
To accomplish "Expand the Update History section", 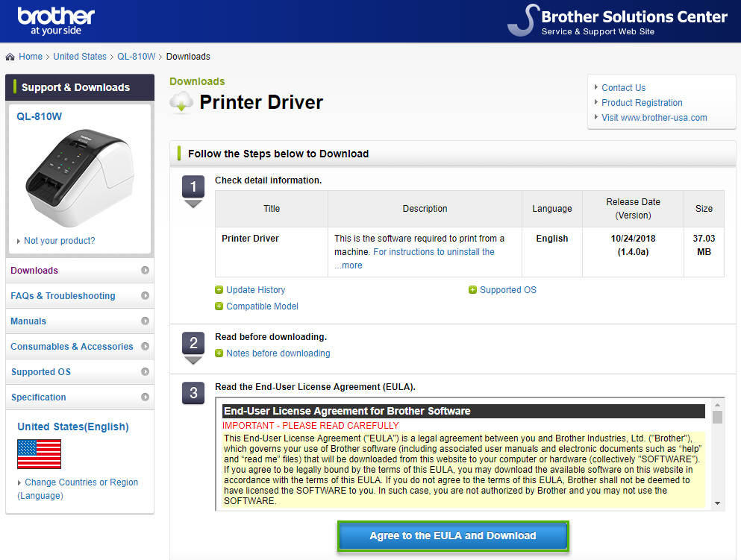I will (255, 290).
